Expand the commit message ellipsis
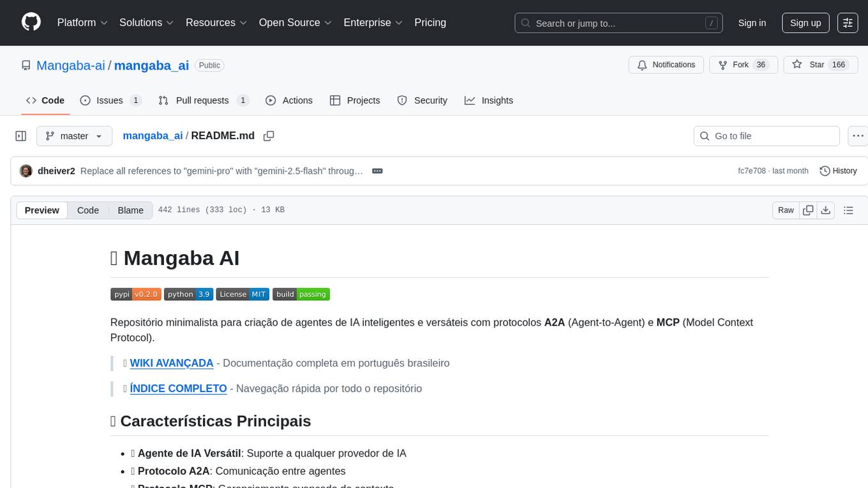 pyautogui.click(x=377, y=171)
